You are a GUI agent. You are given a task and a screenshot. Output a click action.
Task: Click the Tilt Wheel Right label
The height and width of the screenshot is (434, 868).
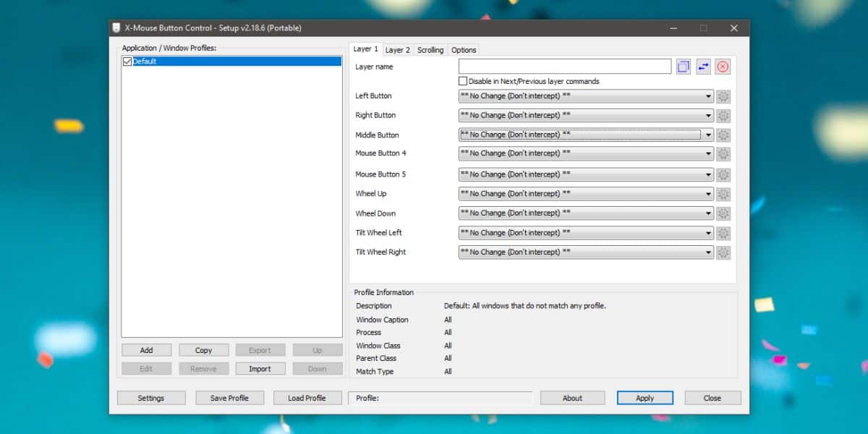click(380, 252)
